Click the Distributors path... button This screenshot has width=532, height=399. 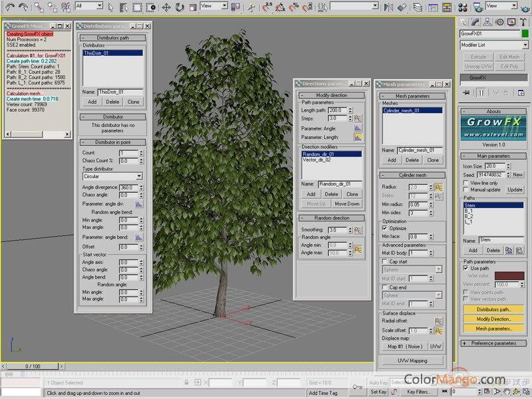coord(493,309)
